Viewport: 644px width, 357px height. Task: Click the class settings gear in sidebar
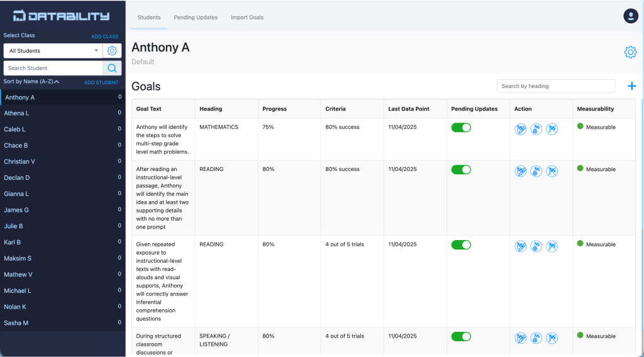[x=112, y=51]
